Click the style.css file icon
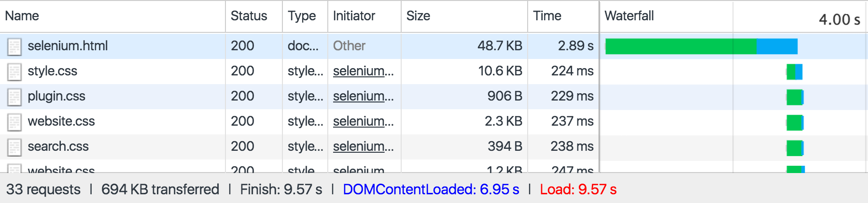868x203 pixels. pyautogui.click(x=14, y=72)
